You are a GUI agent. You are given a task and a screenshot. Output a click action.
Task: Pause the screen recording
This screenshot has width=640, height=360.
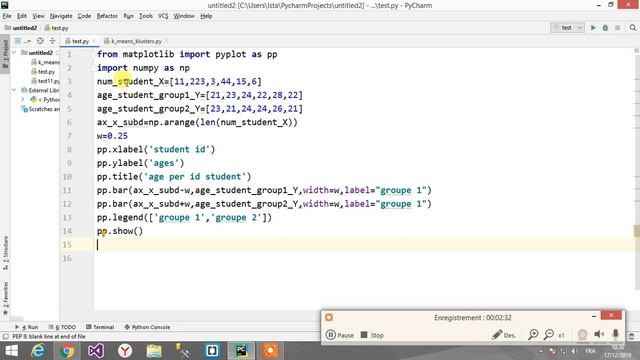pos(340,335)
